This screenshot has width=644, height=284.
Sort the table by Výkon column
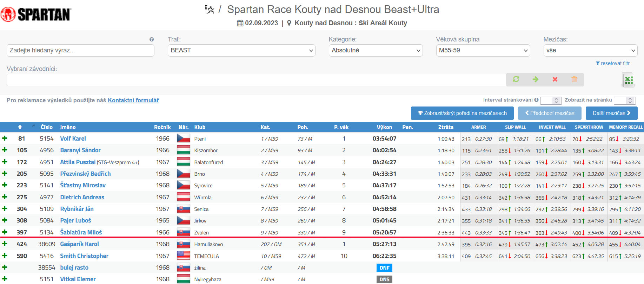click(x=384, y=127)
